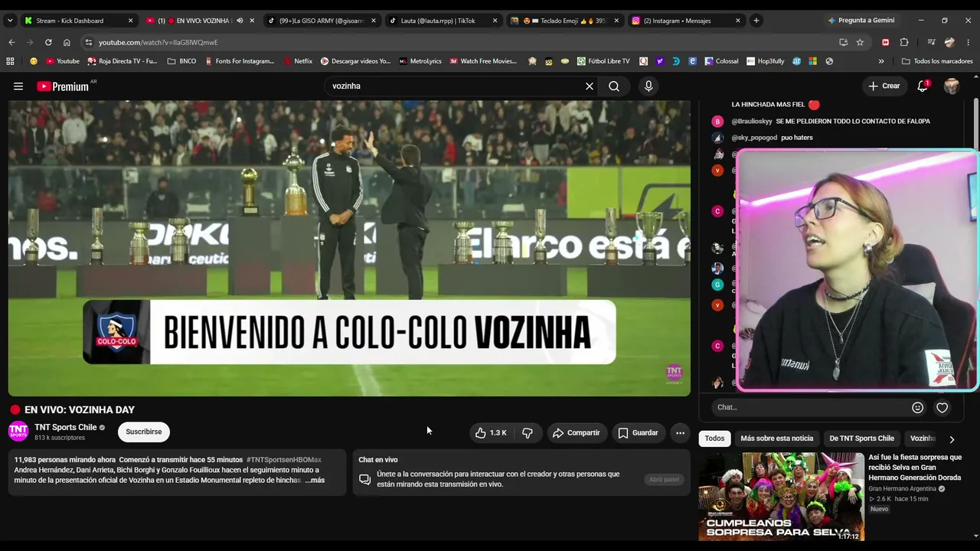Open the Netflix bookmark

click(x=298, y=61)
